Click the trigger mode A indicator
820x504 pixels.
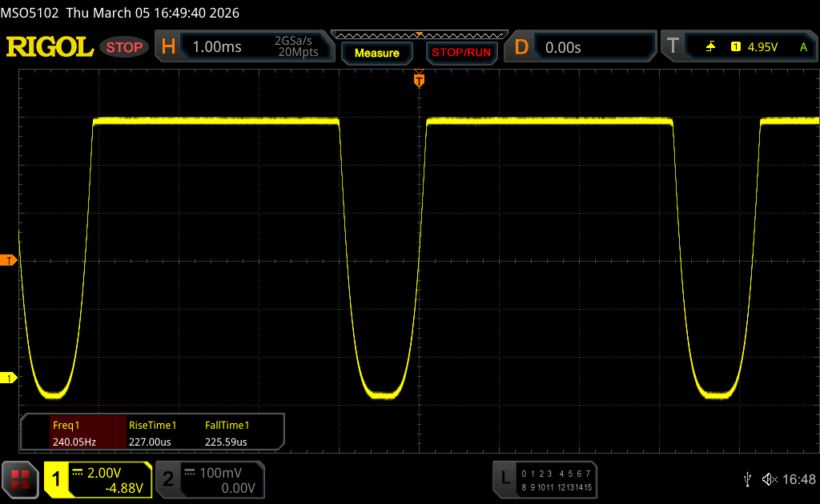pos(804,47)
